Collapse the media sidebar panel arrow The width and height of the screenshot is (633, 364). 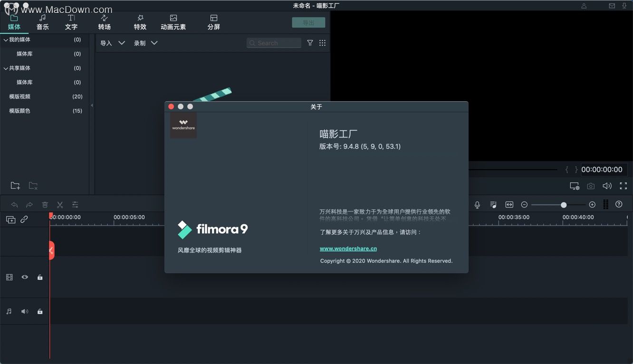pos(92,105)
